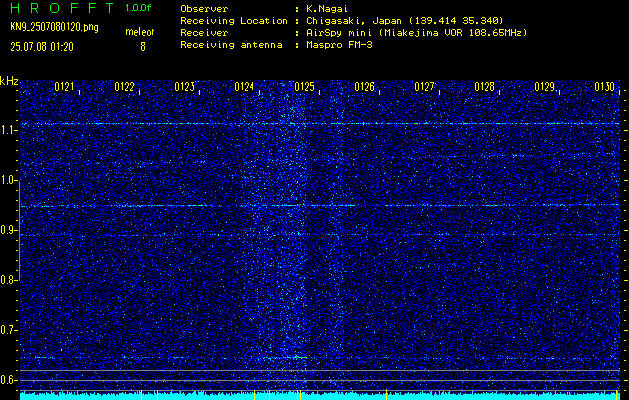Select the Maspro FM-3 antenna text
Viewport: 629px width, 400px height.
pyautogui.click(x=339, y=45)
